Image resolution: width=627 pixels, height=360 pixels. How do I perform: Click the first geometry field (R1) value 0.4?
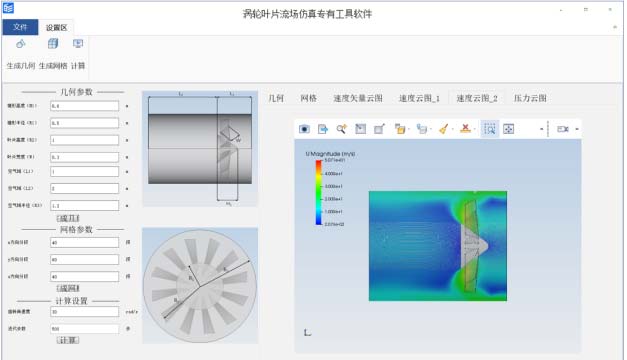(84, 106)
